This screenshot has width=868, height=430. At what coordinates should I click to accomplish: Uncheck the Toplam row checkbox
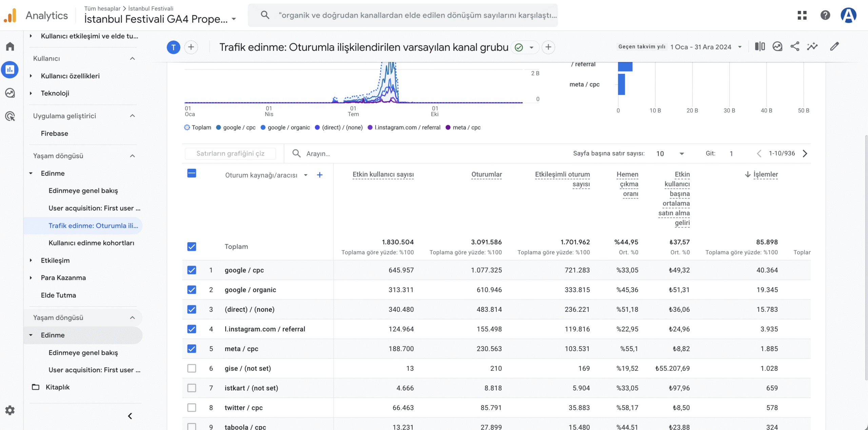coord(192,247)
